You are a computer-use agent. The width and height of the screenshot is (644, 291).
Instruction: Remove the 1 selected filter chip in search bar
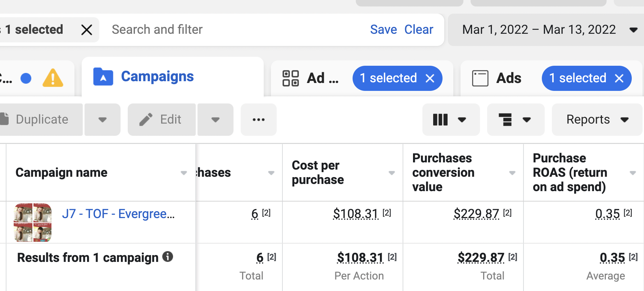tap(87, 30)
